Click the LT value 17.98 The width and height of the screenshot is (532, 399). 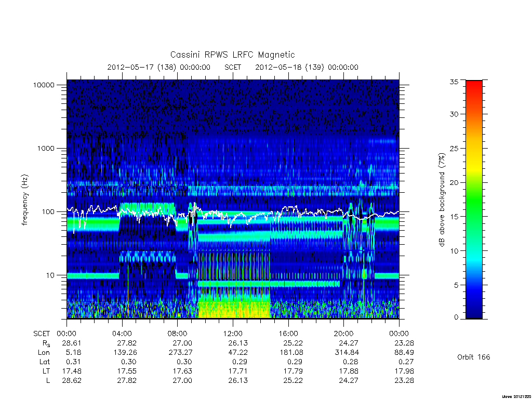pyautogui.click(x=404, y=371)
